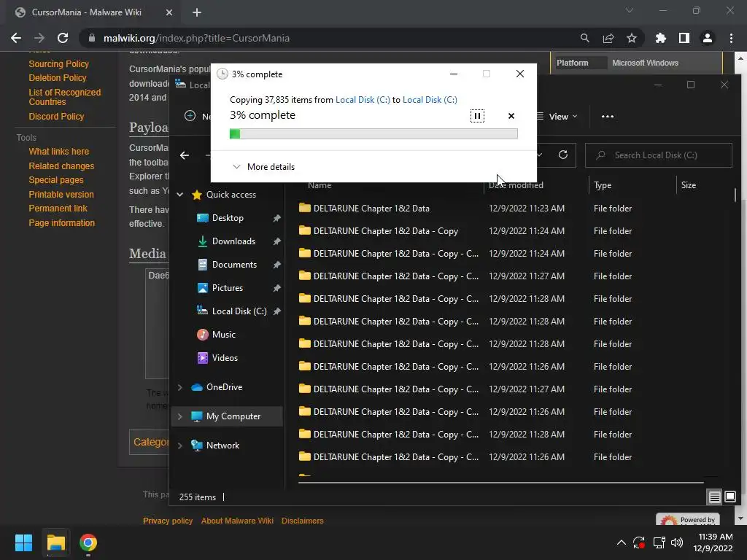Open Page information link
The image size is (747, 560).
tap(61, 223)
